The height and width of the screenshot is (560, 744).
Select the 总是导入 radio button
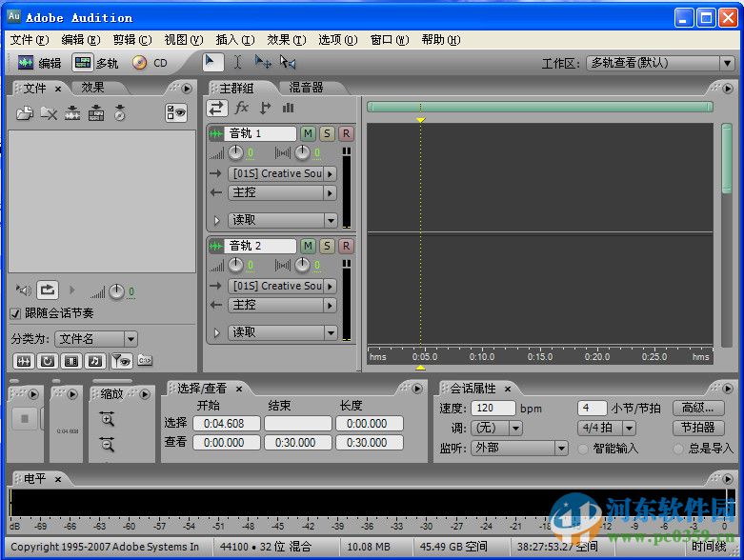pos(678,449)
